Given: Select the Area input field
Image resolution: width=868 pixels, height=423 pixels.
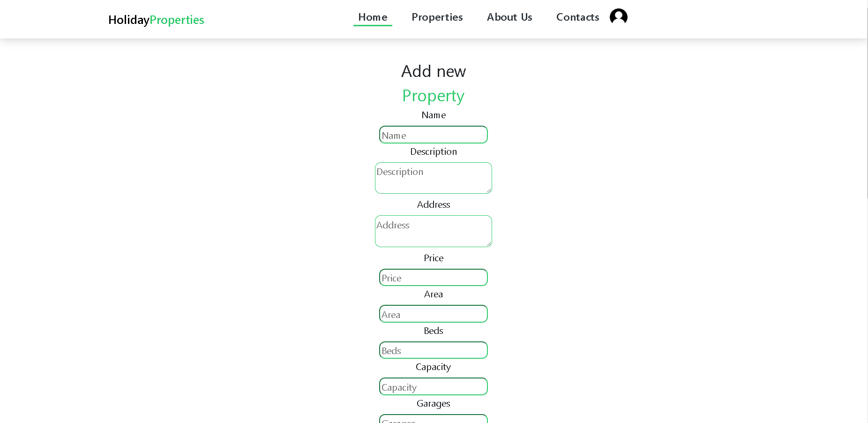Looking at the screenshot, I should point(433,314).
